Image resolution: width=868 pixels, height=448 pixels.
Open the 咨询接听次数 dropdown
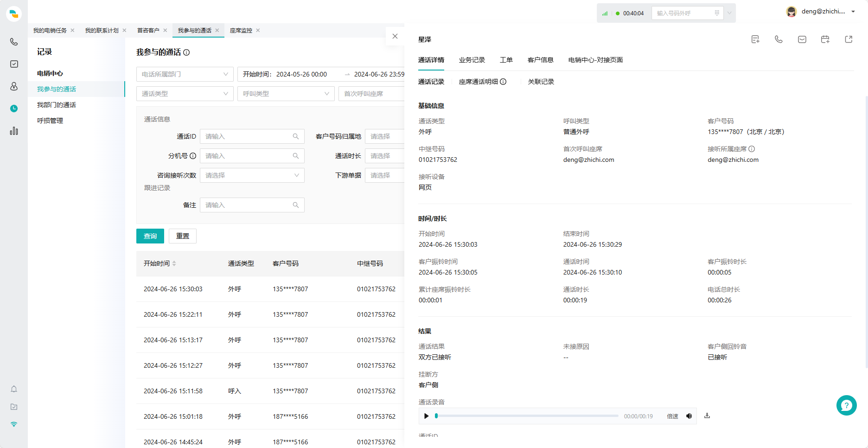(252, 175)
